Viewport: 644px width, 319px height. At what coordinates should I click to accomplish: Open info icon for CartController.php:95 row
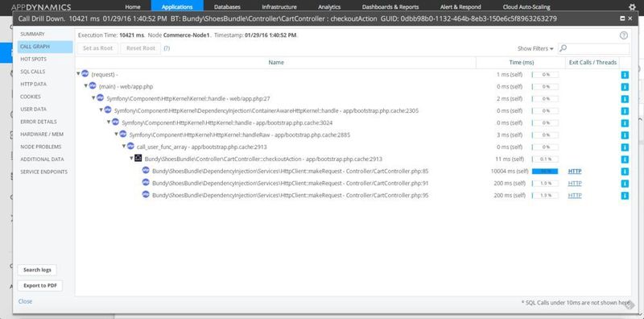(625, 196)
